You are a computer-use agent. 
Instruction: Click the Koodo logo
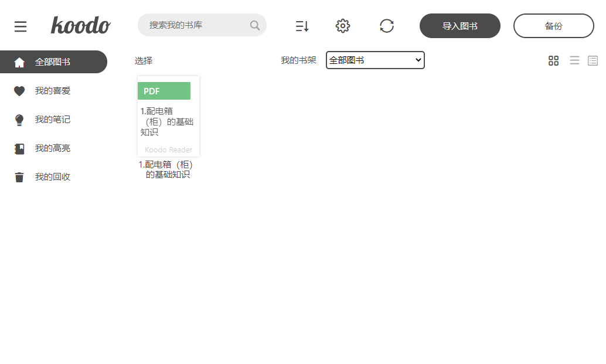coord(81,25)
